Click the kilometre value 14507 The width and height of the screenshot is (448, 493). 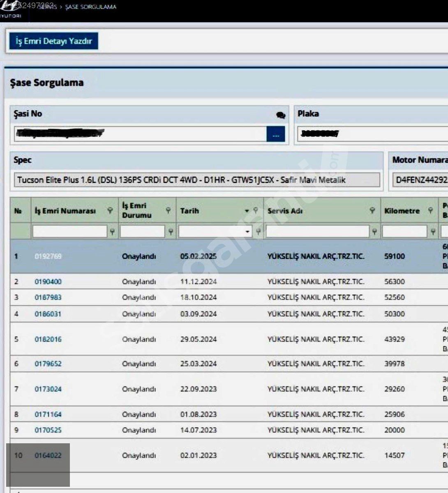395,455
